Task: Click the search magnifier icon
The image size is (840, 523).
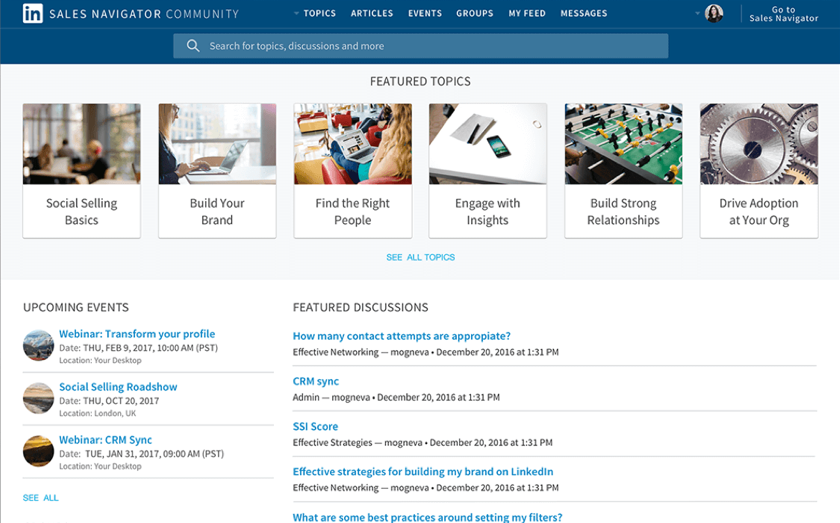Action: (x=193, y=46)
